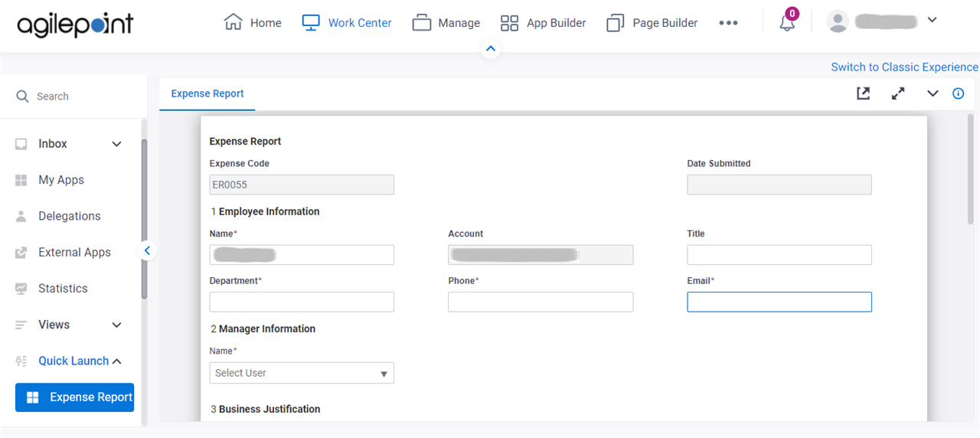Viewport: 980px width, 438px height.
Task: Click the blue info icon
Action: click(958, 93)
